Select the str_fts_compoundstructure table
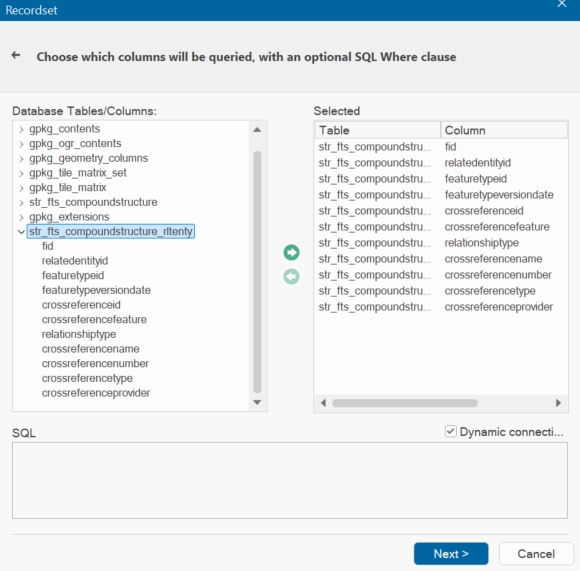This screenshot has width=580, height=571. click(93, 202)
